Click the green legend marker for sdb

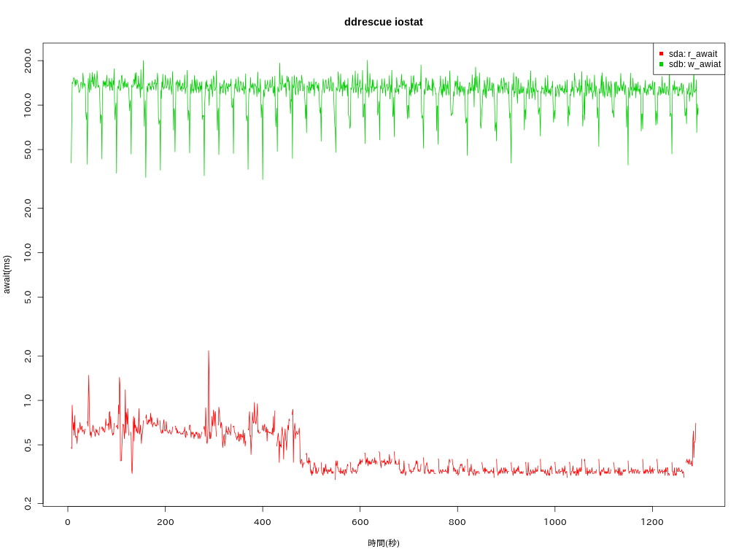[x=661, y=64]
